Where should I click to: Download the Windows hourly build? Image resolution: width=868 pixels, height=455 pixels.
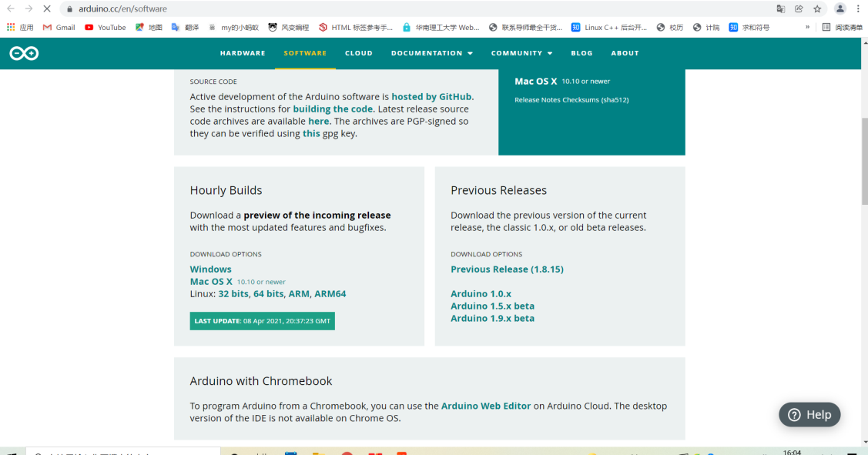click(210, 269)
